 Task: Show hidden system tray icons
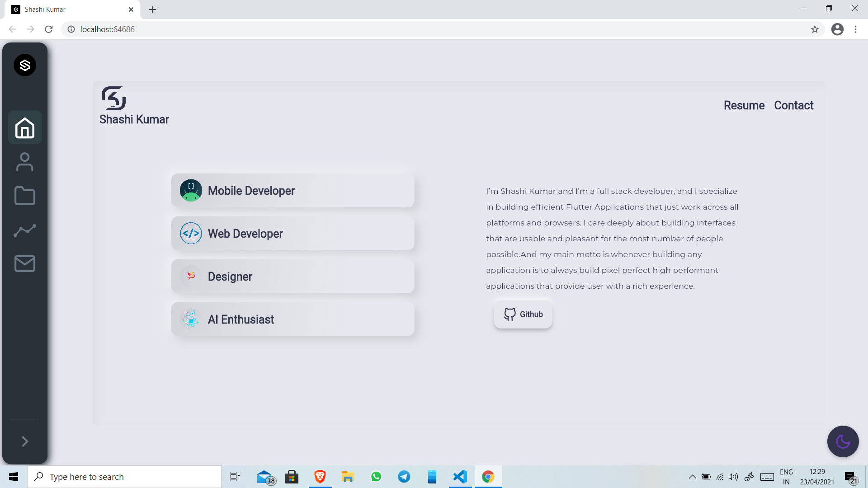[x=692, y=477]
